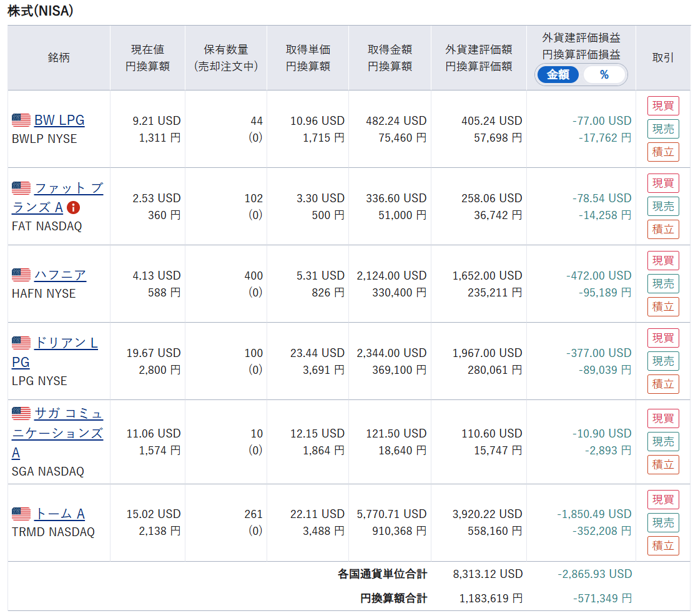The height and width of the screenshot is (616, 693).
Task: Click 現買 for HAFN row
Action: click(663, 261)
